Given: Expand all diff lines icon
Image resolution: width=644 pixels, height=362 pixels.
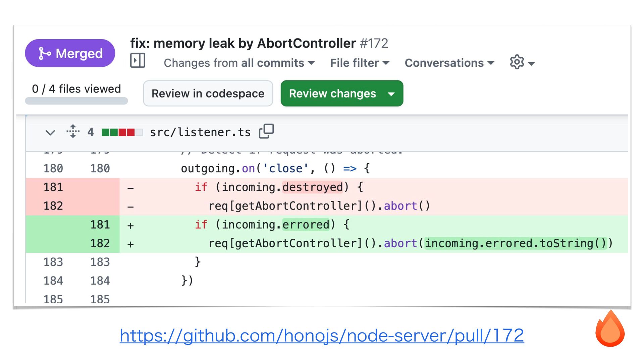Looking at the screenshot, I should [x=73, y=131].
